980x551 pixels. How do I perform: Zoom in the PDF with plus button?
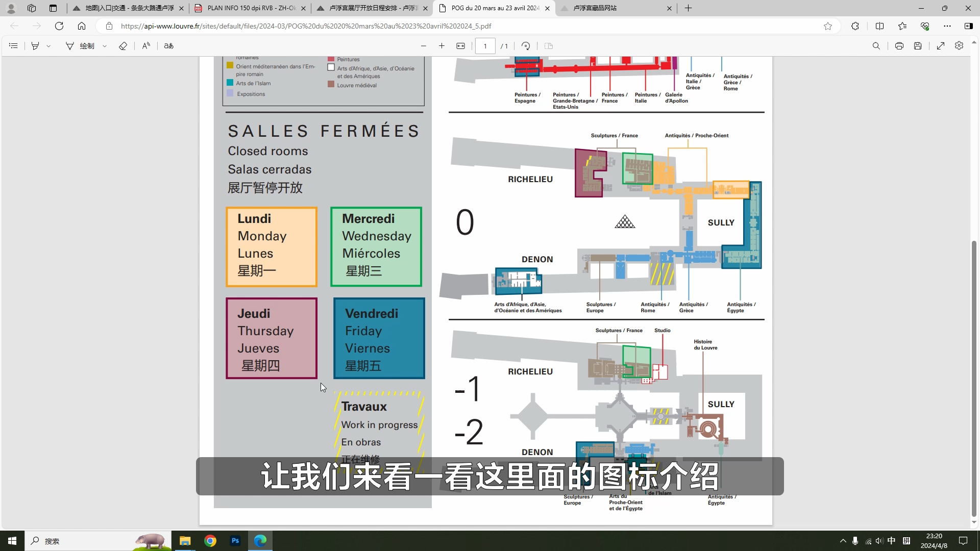tap(442, 46)
